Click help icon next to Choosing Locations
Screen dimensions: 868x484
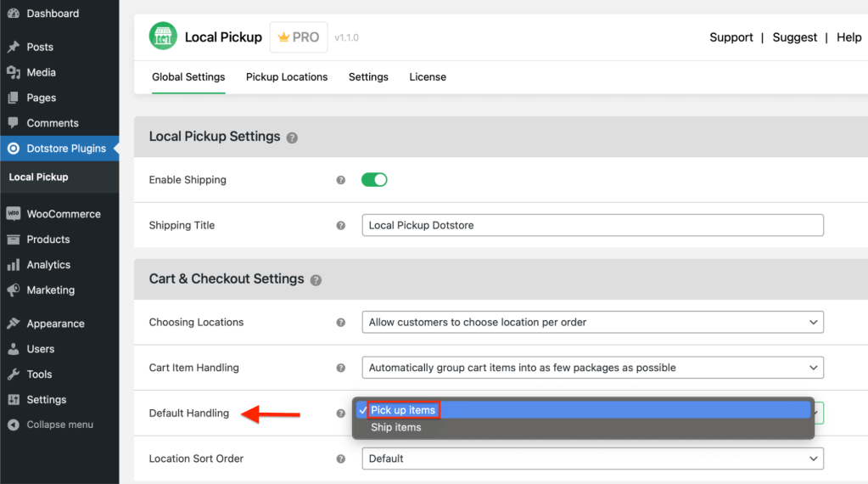[x=341, y=323]
